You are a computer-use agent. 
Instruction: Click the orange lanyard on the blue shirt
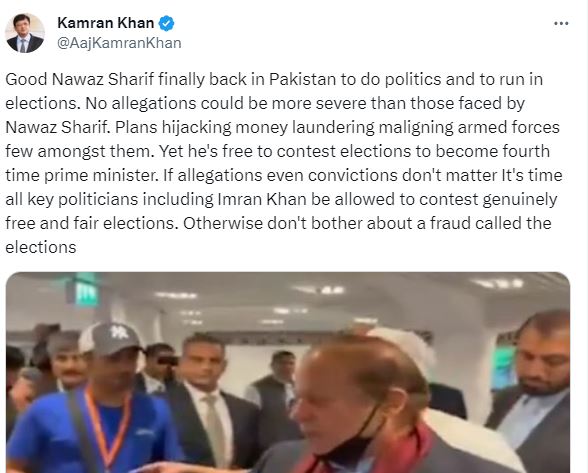point(107,426)
